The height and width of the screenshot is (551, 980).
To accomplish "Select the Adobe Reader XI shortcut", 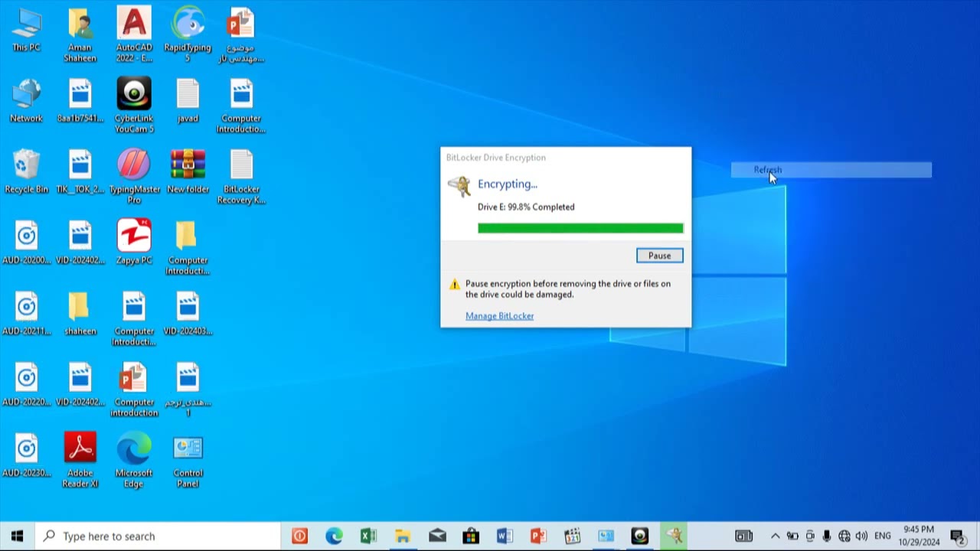I will [80, 461].
